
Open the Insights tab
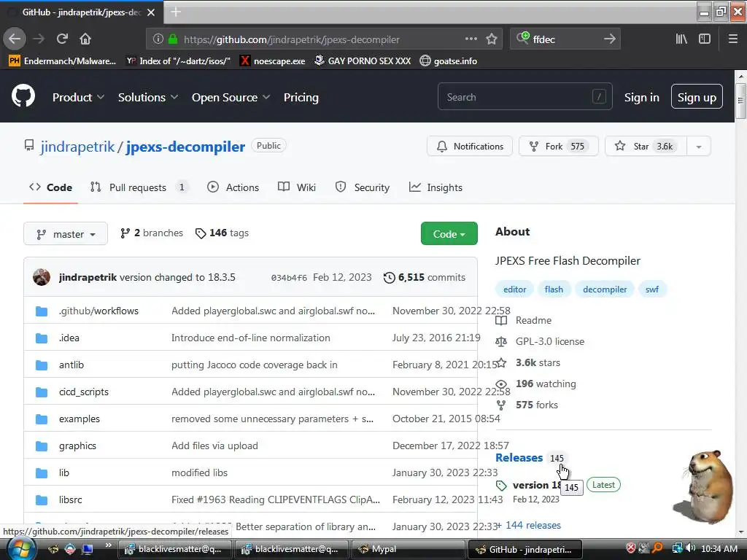tap(436, 187)
